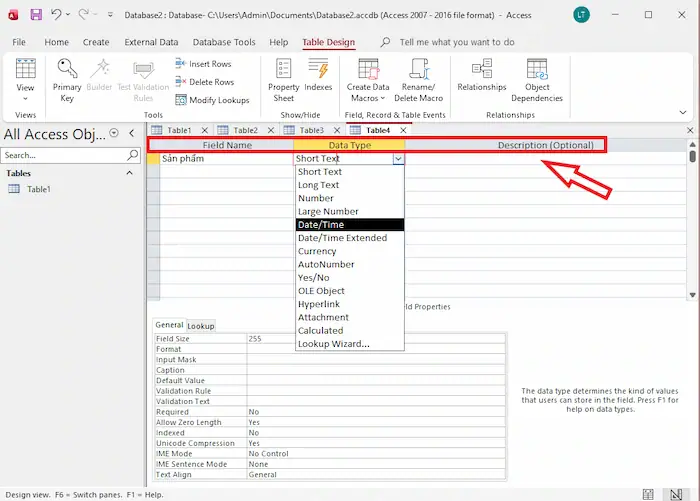Screen dimensions: 700x501
Task: Click the Save icon in title bar
Action: (36, 15)
